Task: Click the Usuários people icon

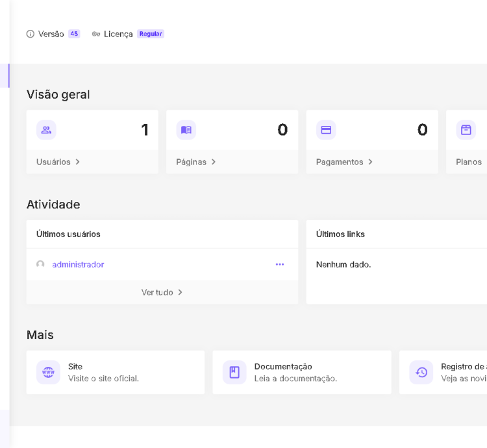Action: point(46,130)
